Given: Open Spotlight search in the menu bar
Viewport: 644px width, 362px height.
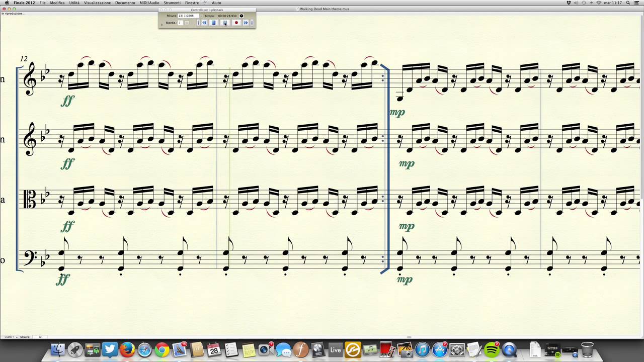Looking at the screenshot, I should click(x=628, y=3).
